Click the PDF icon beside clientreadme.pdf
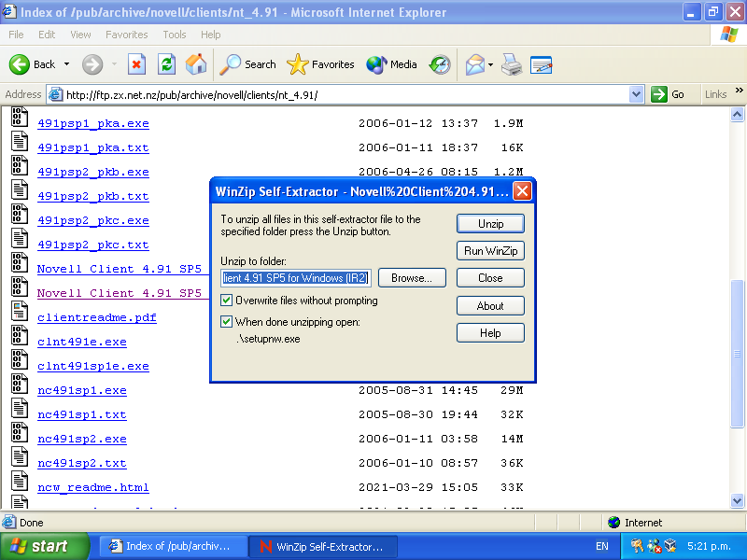 pyautogui.click(x=20, y=312)
